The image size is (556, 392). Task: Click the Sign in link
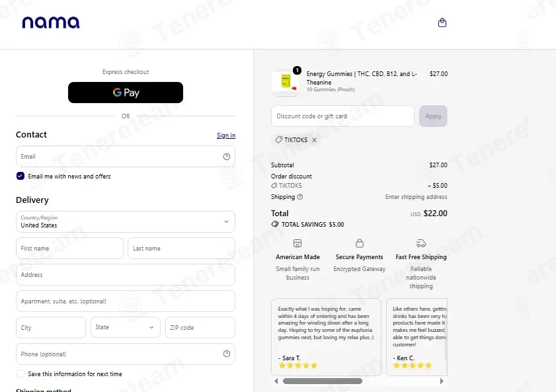click(x=226, y=136)
